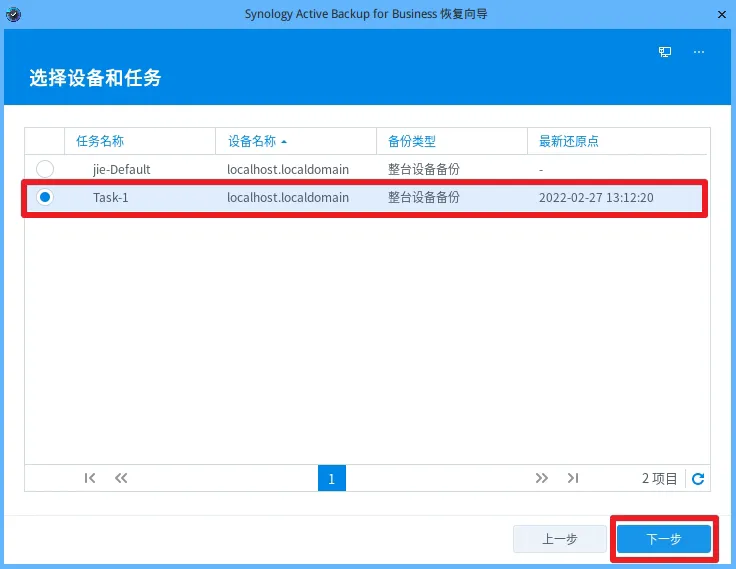Select the jie-Default task radio button
The width and height of the screenshot is (736, 569).
(x=45, y=169)
